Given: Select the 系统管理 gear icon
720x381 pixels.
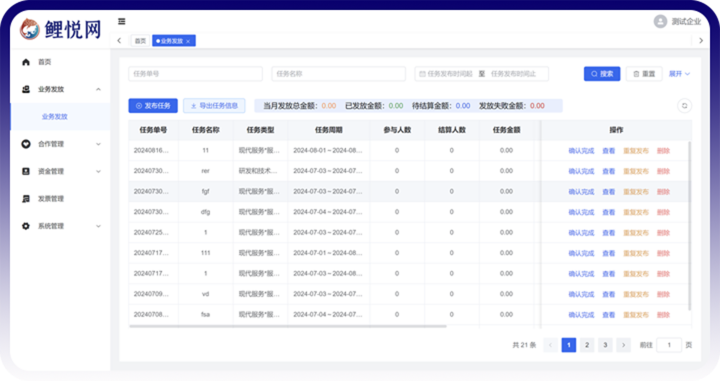Looking at the screenshot, I should click(x=26, y=226).
